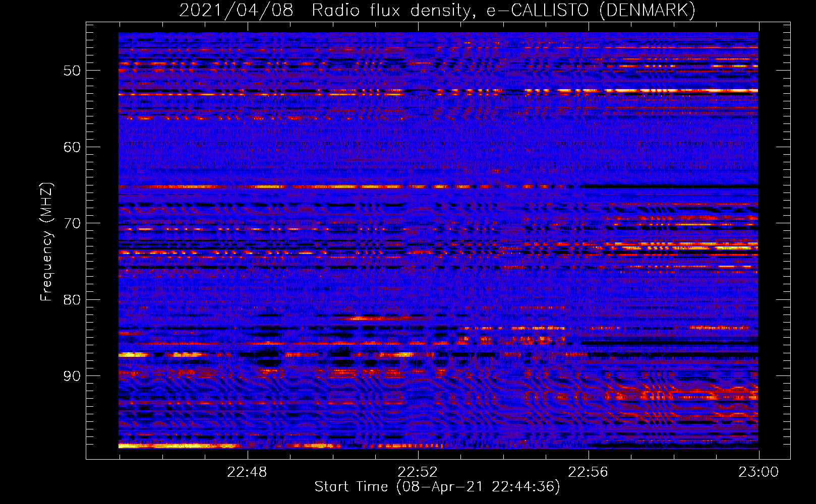The width and height of the screenshot is (816, 504).
Task: Click the 22:48 time tick label
Action: tap(247, 472)
